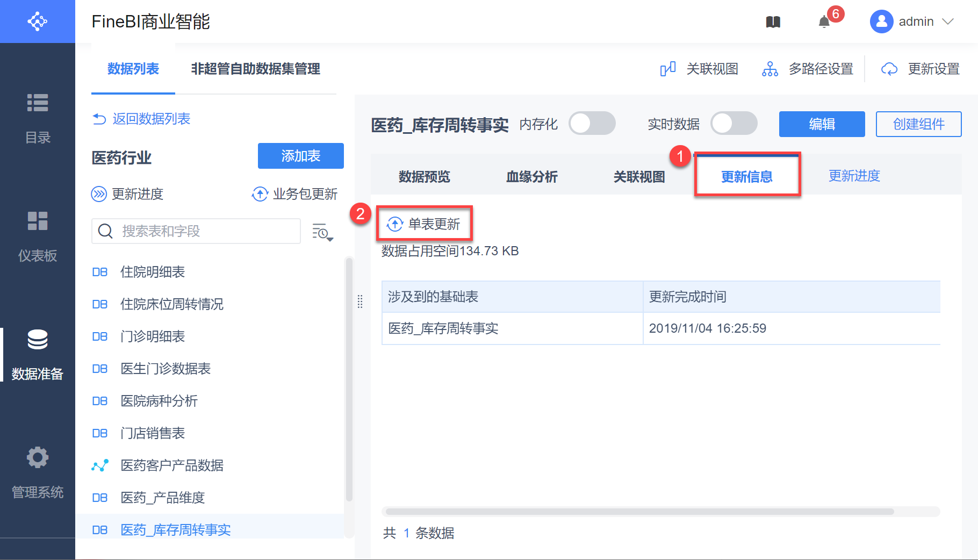Screen dimensions: 978x560
Task: Open the 仪表板 dashboard sidebar section
Action: pyautogui.click(x=38, y=236)
